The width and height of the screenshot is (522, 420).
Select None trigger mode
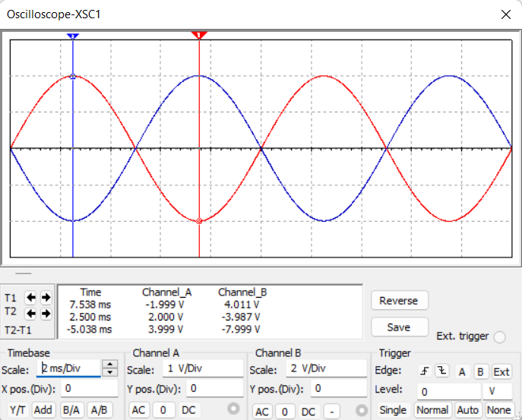tap(498, 410)
